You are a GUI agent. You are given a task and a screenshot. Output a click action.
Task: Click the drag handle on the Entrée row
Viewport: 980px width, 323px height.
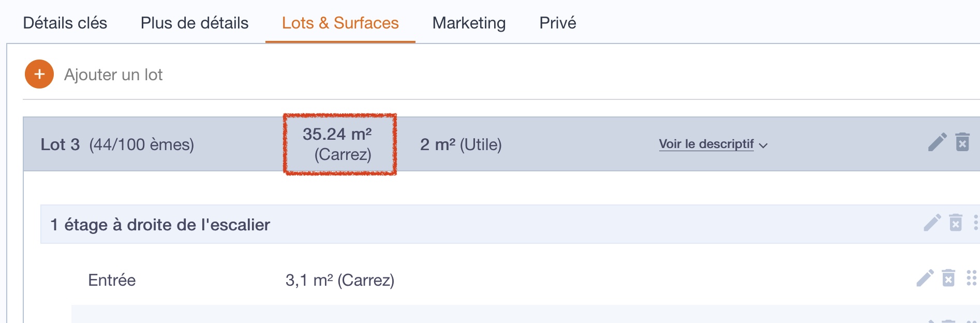pos(971,278)
